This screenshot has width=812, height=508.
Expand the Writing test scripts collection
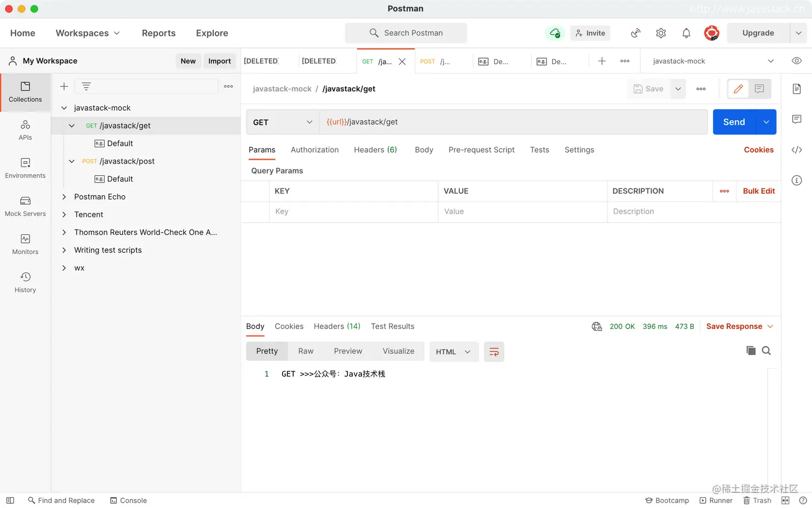(64, 250)
